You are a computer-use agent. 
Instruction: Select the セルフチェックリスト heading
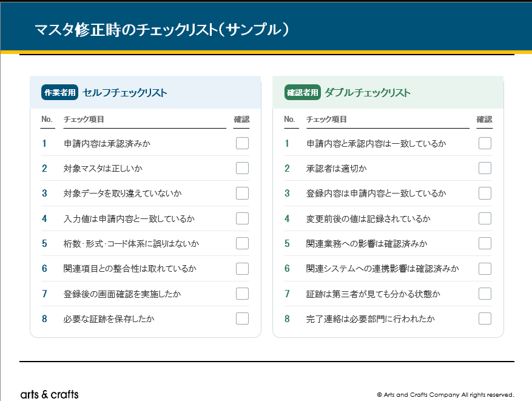[x=125, y=93]
